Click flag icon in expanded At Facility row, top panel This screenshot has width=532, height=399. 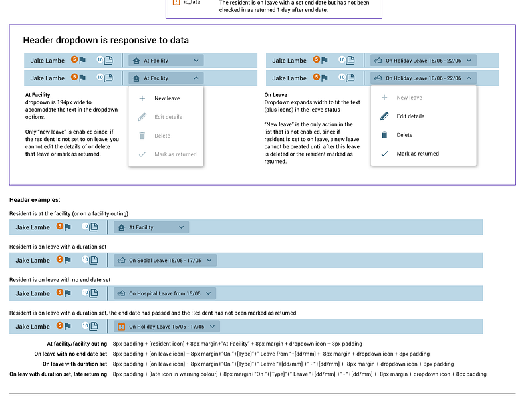[x=82, y=78]
